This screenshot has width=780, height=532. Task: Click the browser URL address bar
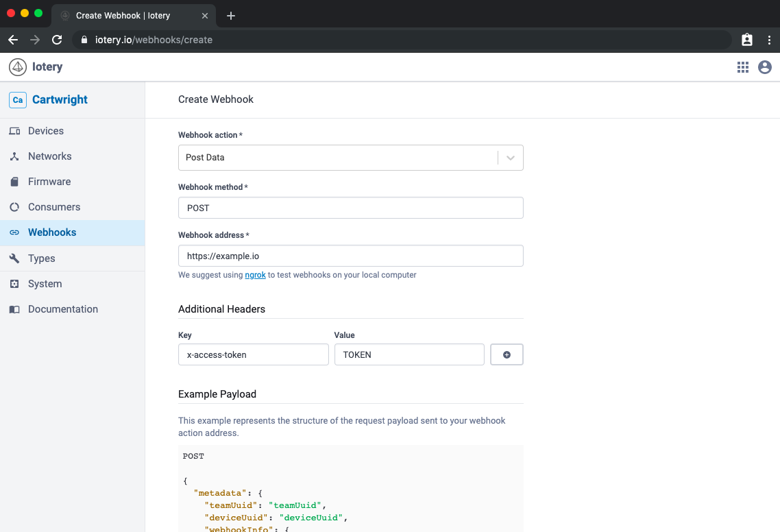pyautogui.click(x=402, y=40)
